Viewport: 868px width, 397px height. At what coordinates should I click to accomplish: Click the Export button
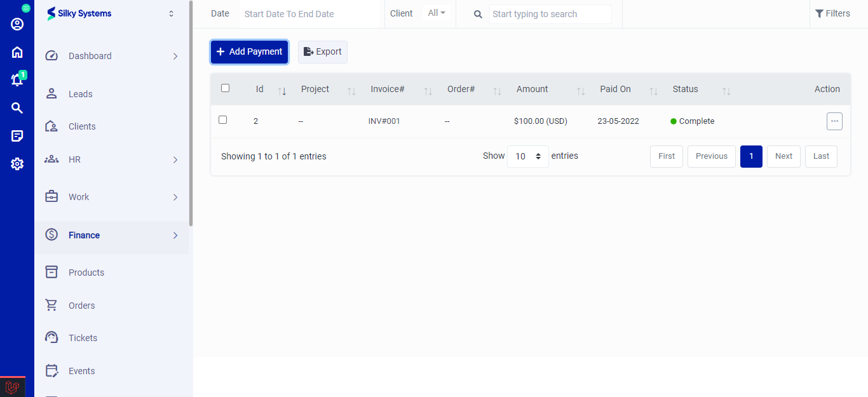pos(323,52)
